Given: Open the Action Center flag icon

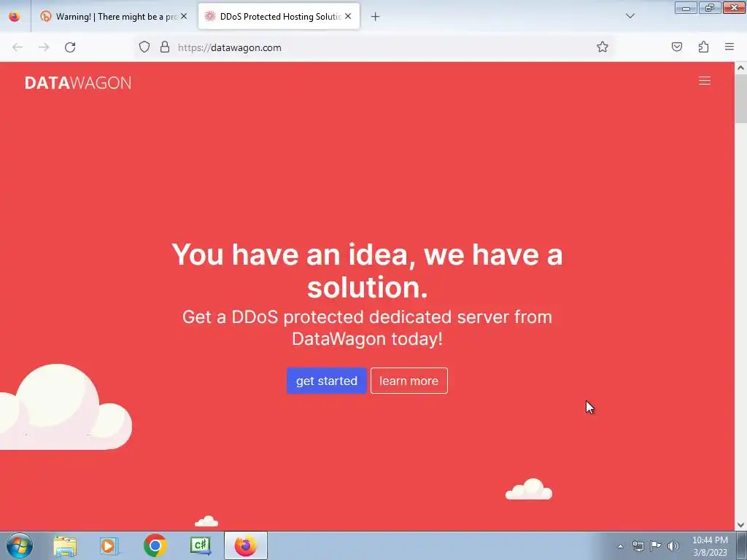Looking at the screenshot, I should click(656, 545).
